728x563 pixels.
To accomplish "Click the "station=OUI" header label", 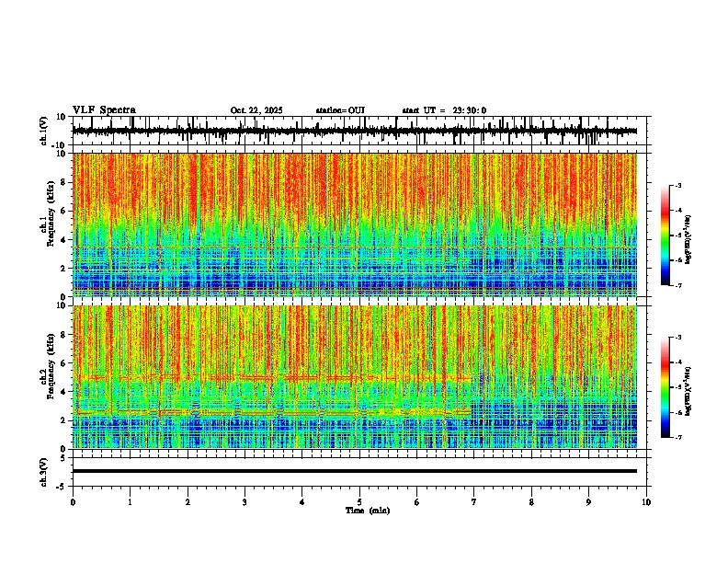I will (x=340, y=110).
